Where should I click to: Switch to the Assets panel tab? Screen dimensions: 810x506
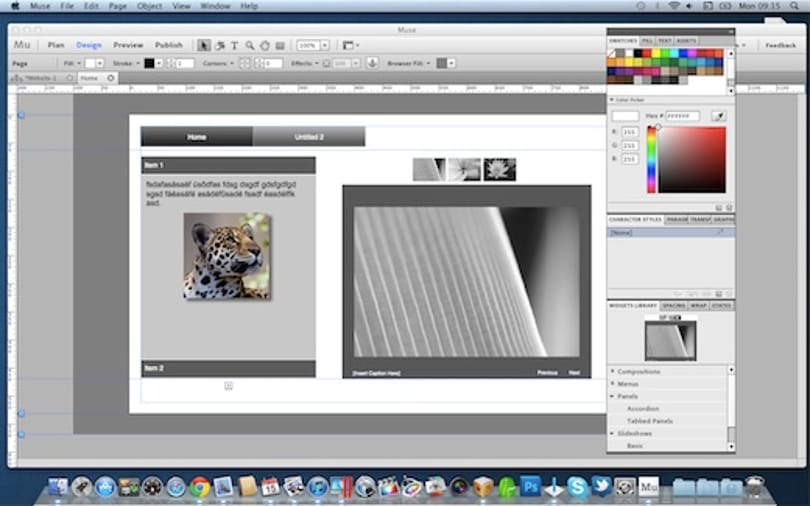(686, 41)
